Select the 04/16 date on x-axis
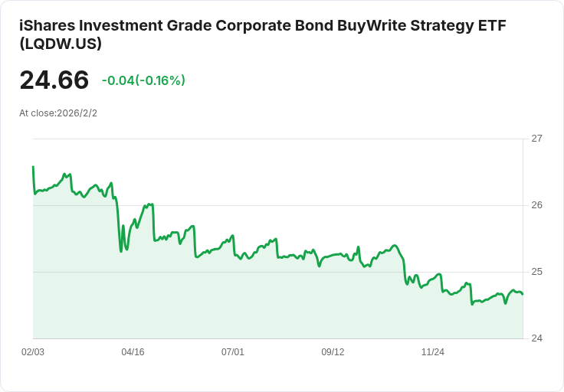This screenshot has width=564, height=392. pyautogui.click(x=133, y=352)
